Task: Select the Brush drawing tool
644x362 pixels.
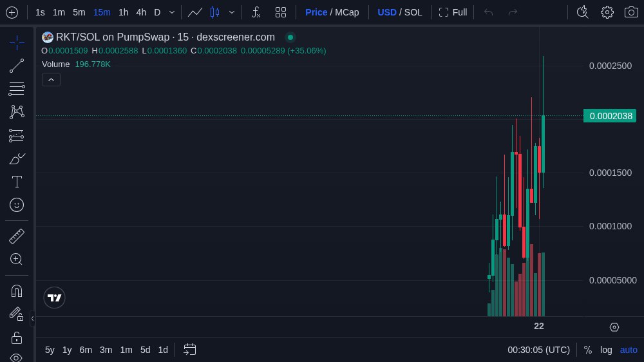Action: pos(17,158)
